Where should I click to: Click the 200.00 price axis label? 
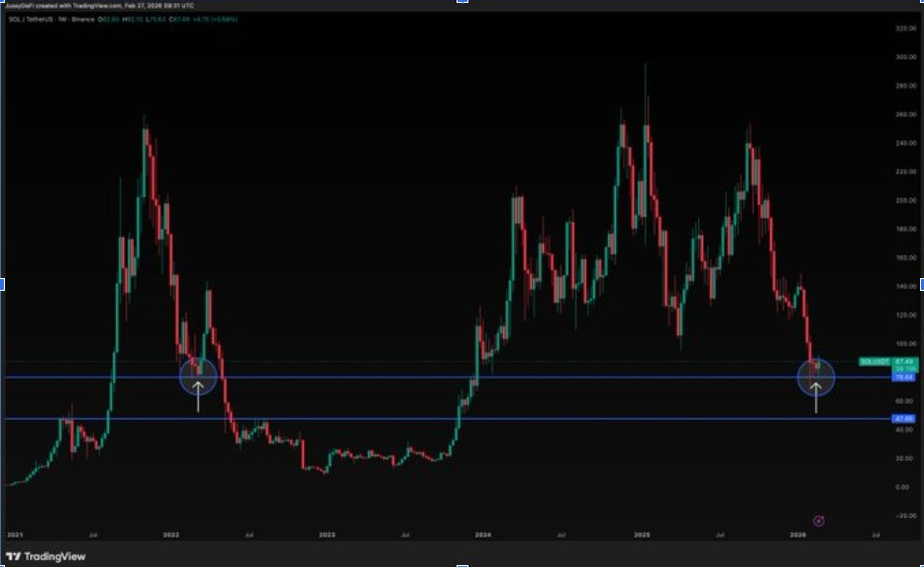(906, 200)
